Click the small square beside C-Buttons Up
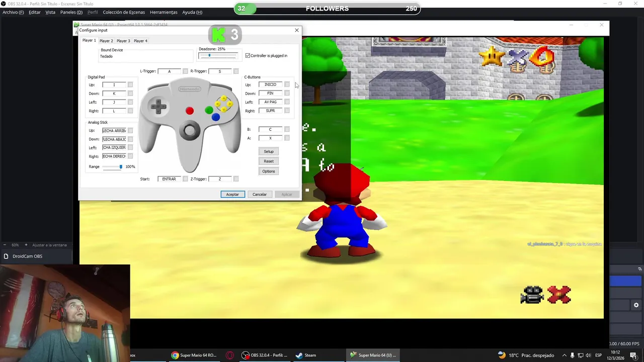The height and width of the screenshot is (362, 644). [x=287, y=84]
